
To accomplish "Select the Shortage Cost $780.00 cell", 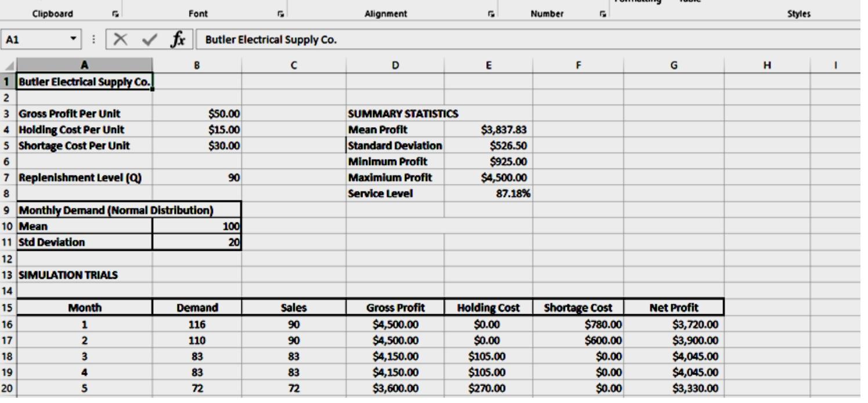I will 578,323.
